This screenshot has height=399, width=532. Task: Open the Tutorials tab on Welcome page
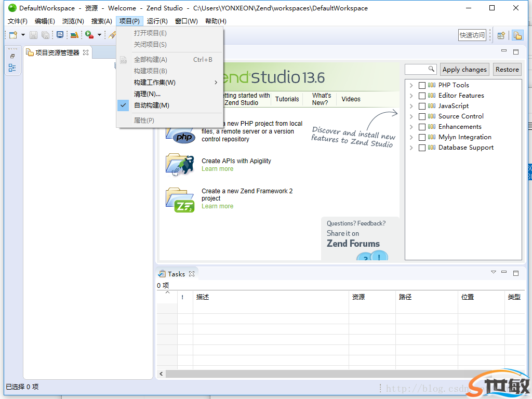click(x=287, y=99)
